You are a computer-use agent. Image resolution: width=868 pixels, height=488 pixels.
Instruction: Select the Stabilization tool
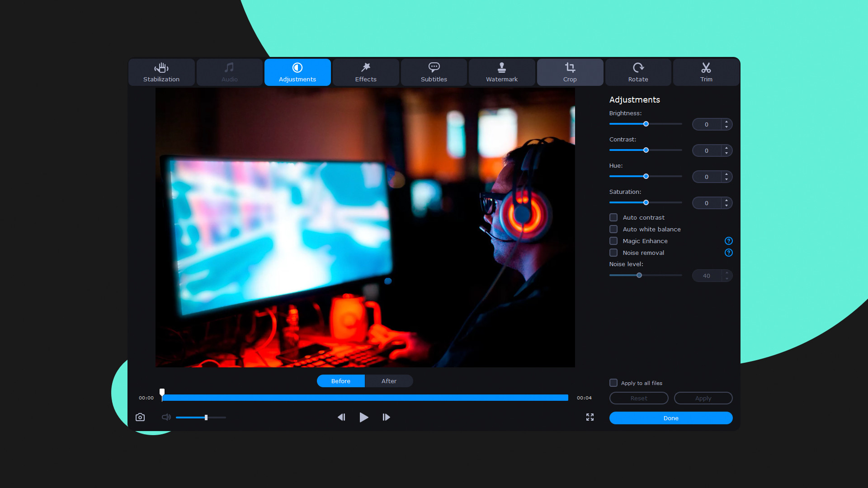[161, 72]
